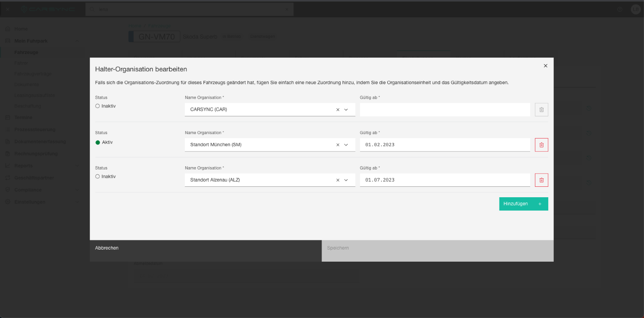The image size is (644, 318).
Task: Click the Termine sidebar icon
Action: click(7, 118)
